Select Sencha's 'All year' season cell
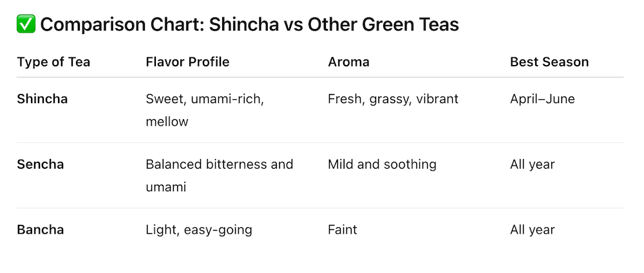The width and height of the screenshot is (644, 273). point(532,164)
